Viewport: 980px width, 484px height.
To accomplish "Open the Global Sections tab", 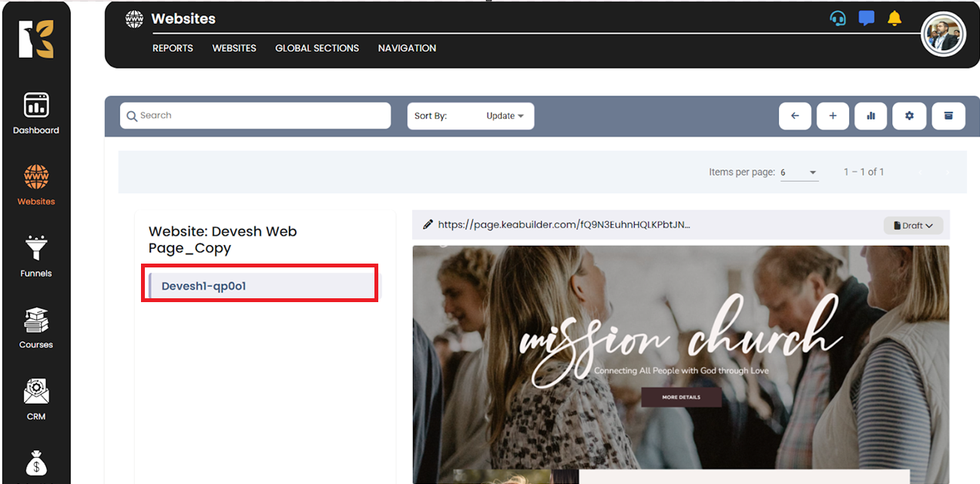I will coord(317,48).
